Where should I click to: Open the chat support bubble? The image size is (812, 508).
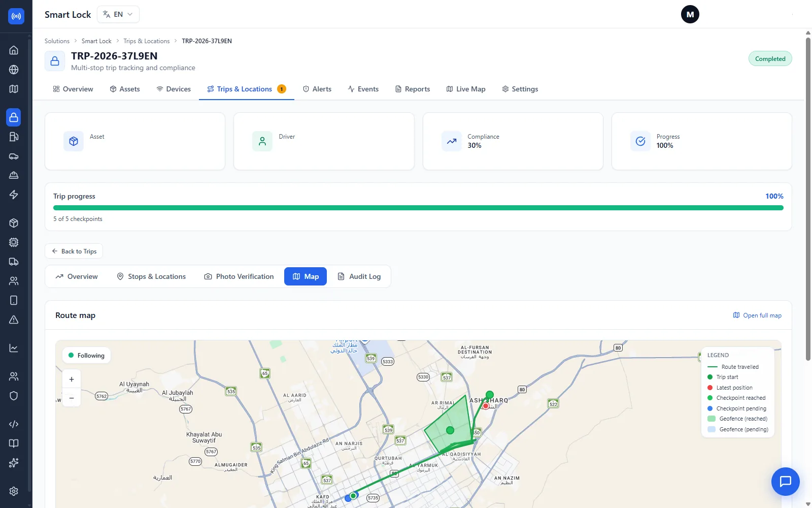pos(785,482)
